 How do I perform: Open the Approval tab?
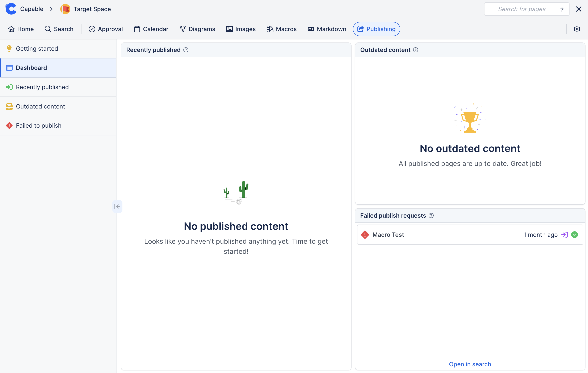106,29
